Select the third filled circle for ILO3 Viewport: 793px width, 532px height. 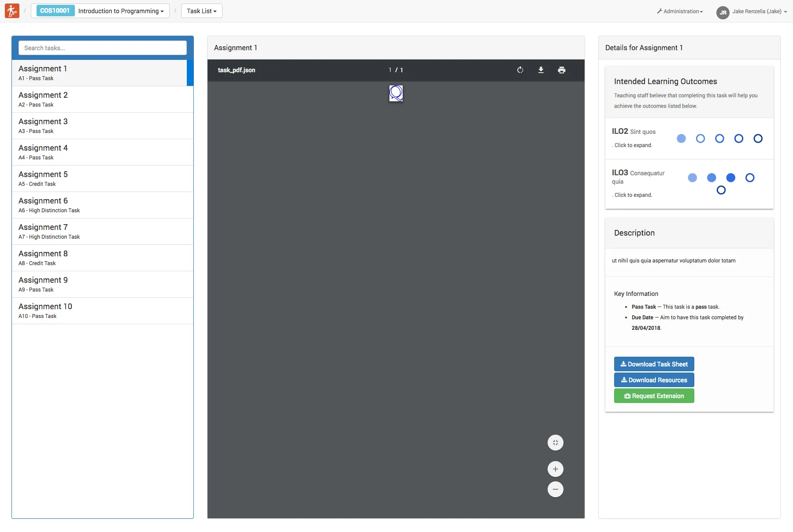click(x=730, y=178)
